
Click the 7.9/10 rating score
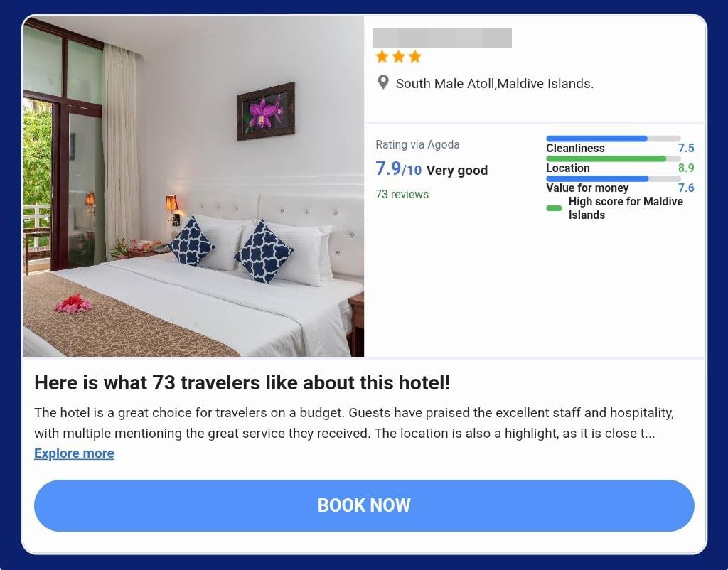pyautogui.click(x=398, y=169)
